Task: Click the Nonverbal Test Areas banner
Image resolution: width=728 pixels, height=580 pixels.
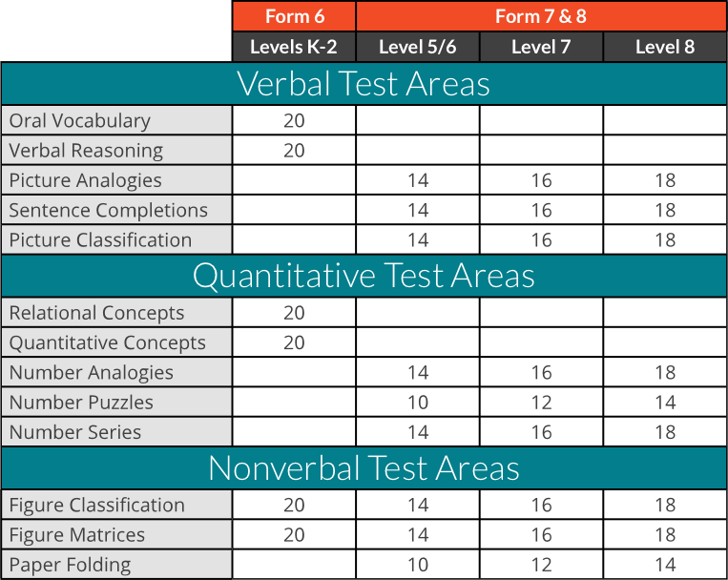Action: pyautogui.click(x=364, y=468)
